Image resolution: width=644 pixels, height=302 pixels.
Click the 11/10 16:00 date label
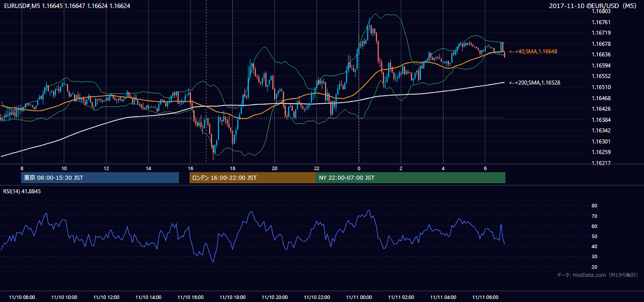click(190, 297)
